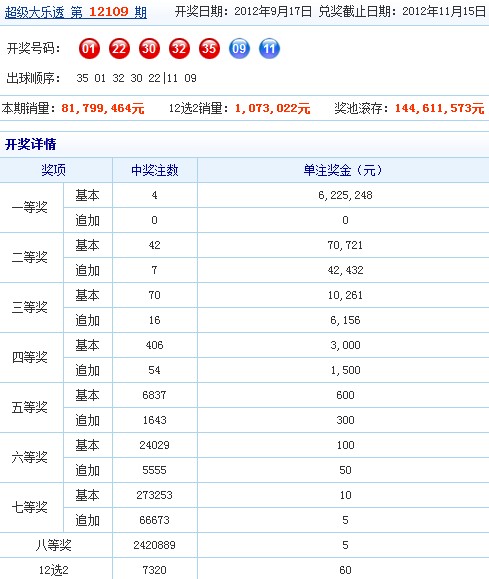Select fifth prize winner count 6837
Image resolution: width=489 pixels, height=579 pixels.
tap(154, 395)
